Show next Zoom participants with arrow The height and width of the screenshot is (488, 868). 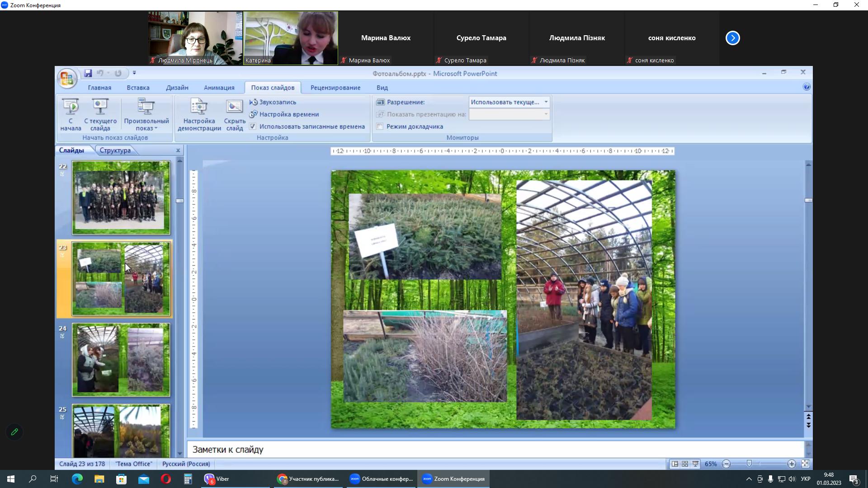coord(732,38)
